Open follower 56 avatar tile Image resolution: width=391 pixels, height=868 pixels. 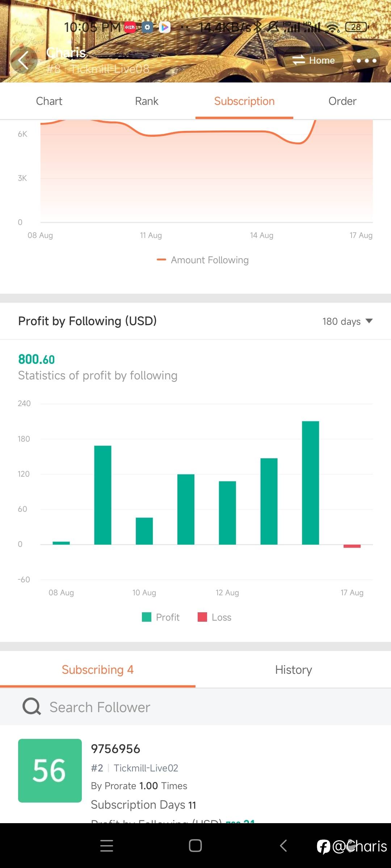50,770
